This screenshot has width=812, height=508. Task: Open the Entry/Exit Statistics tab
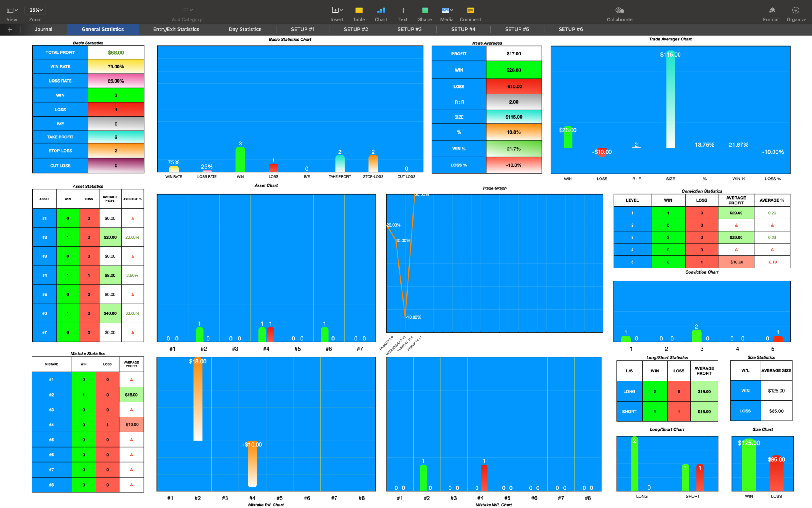pyautogui.click(x=176, y=29)
